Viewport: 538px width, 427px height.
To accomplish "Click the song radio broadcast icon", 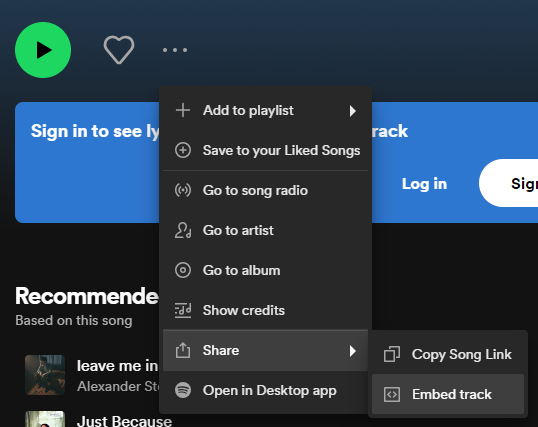I will point(183,190).
